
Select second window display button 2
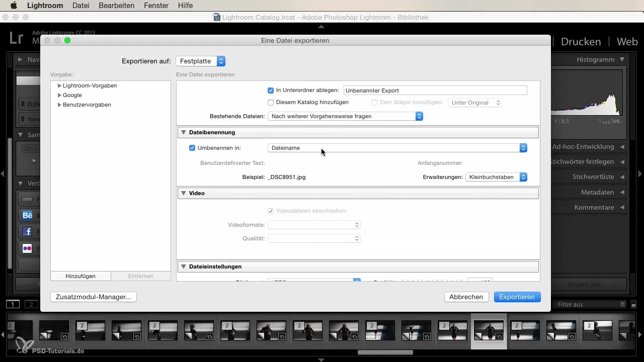click(x=31, y=304)
